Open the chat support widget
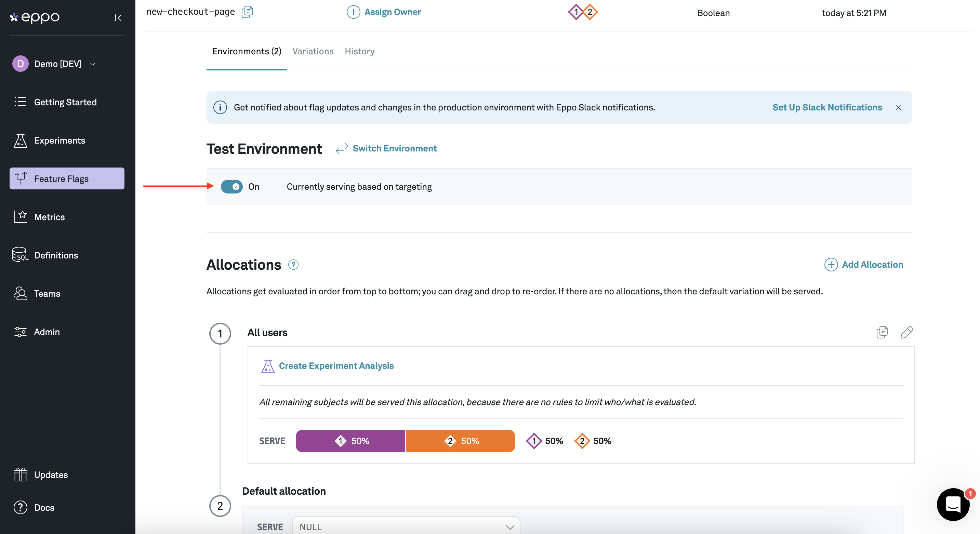The height and width of the screenshot is (534, 980). [x=953, y=505]
